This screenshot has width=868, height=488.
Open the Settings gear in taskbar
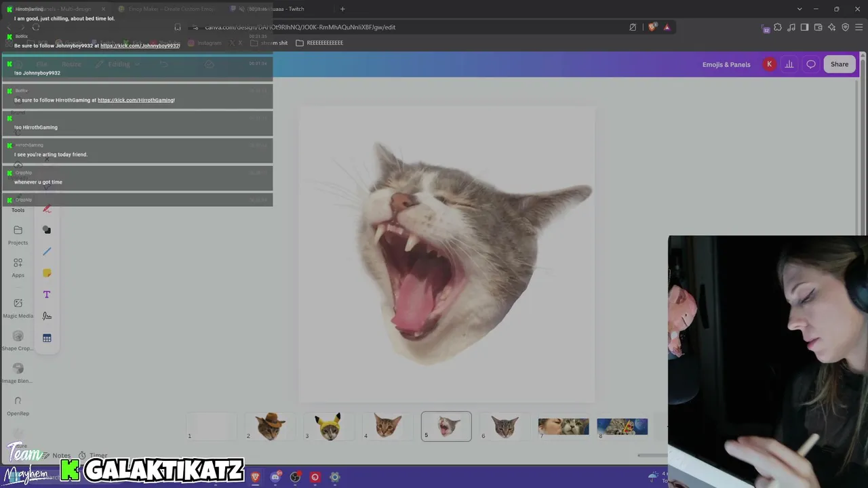tap(334, 477)
